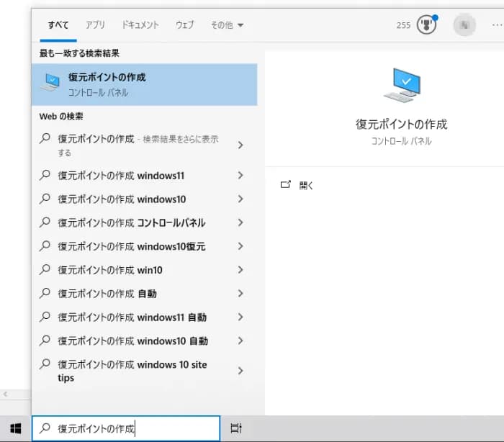504x442 pixels.
Task: Click the left scroll arrow of background window
Action: tap(5, 394)
